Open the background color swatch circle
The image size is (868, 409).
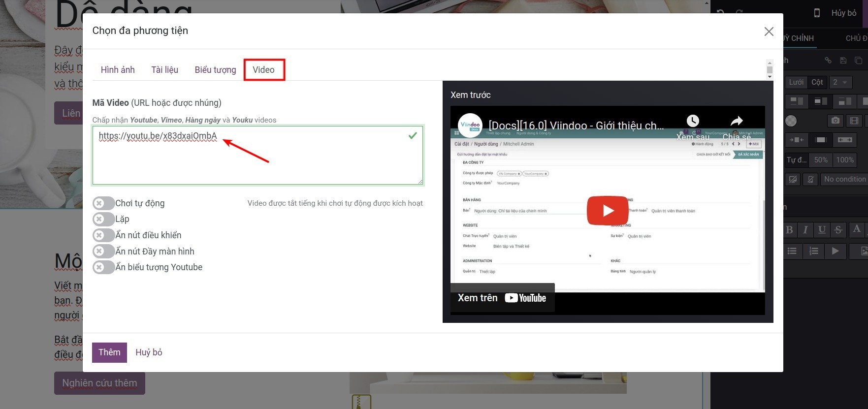coord(791,121)
